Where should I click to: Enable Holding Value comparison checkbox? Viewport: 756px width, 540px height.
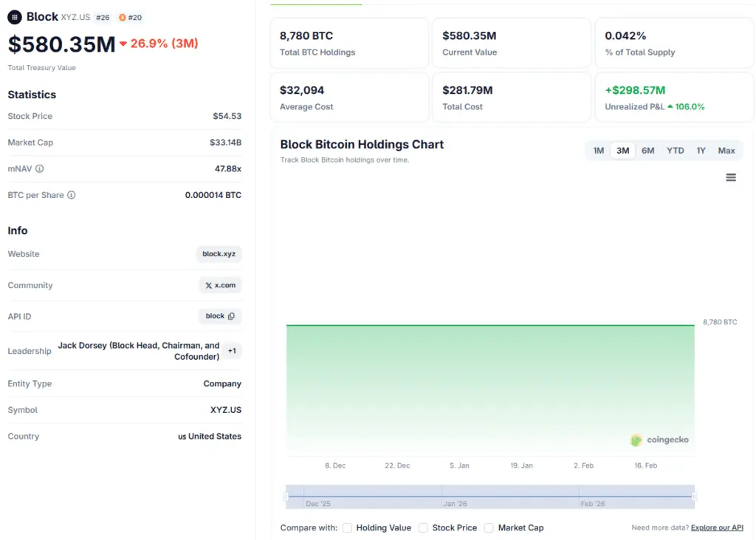347,527
